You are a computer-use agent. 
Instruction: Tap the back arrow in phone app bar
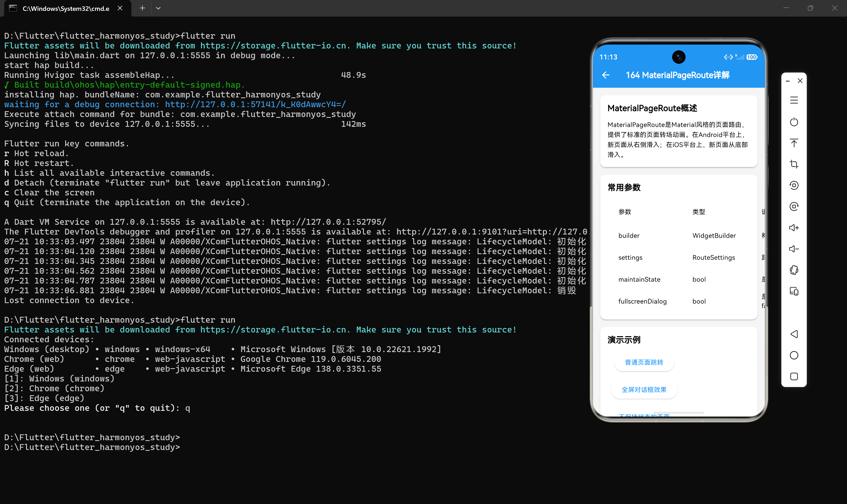(x=606, y=75)
